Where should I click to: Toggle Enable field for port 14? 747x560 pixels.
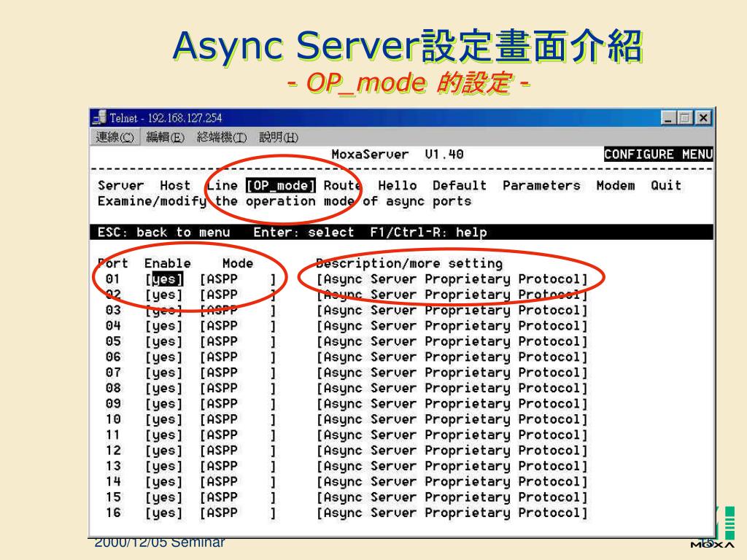164,482
